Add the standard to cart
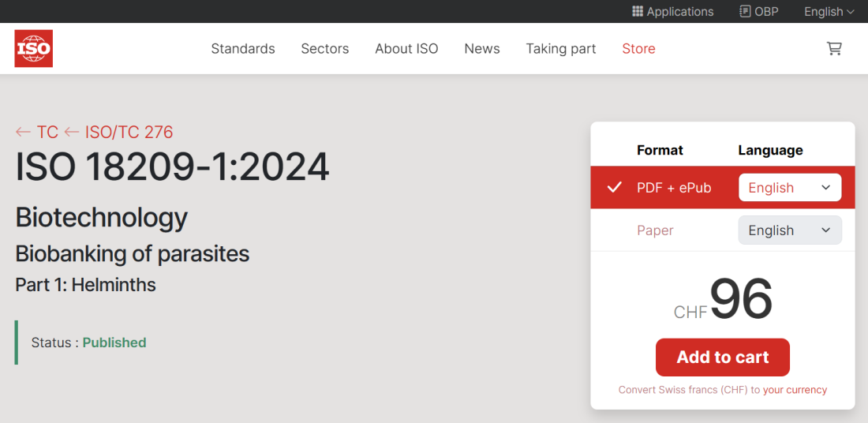Image resolution: width=868 pixels, height=423 pixels. (722, 357)
